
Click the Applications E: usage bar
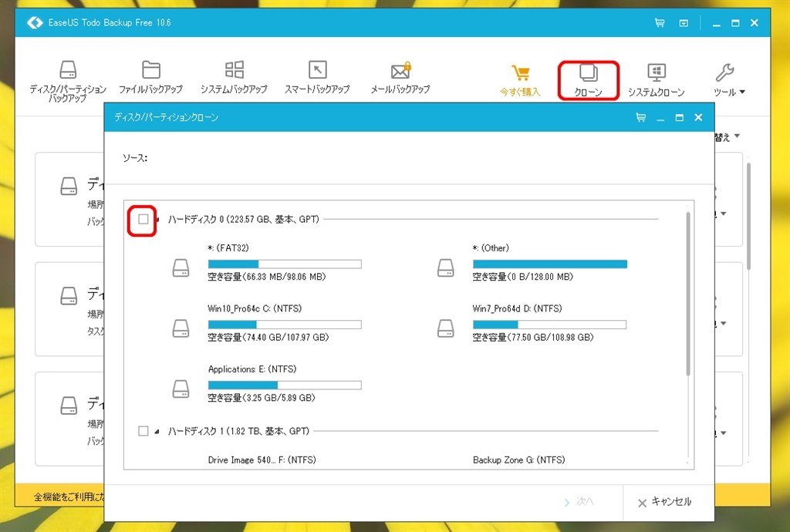click(285, 385)
